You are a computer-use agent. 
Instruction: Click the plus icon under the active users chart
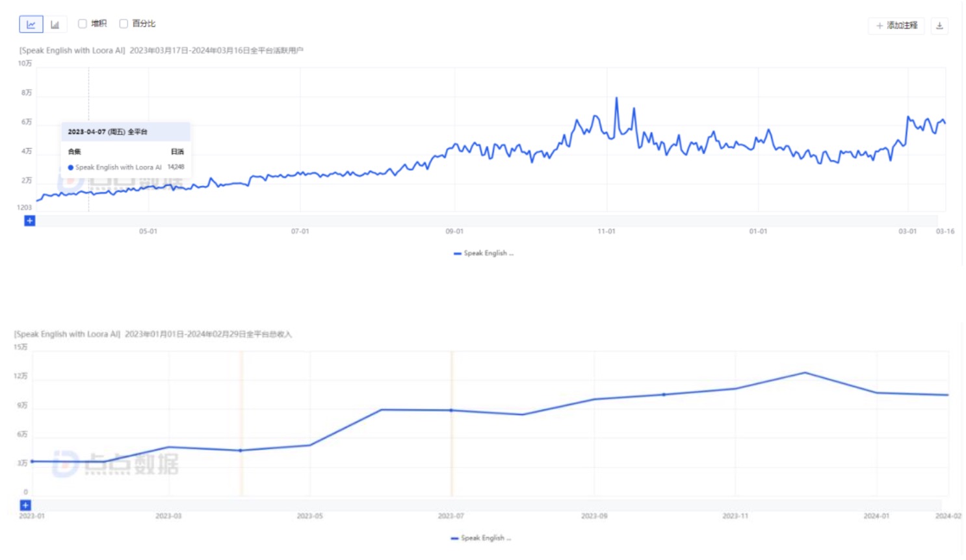[29, 221]
